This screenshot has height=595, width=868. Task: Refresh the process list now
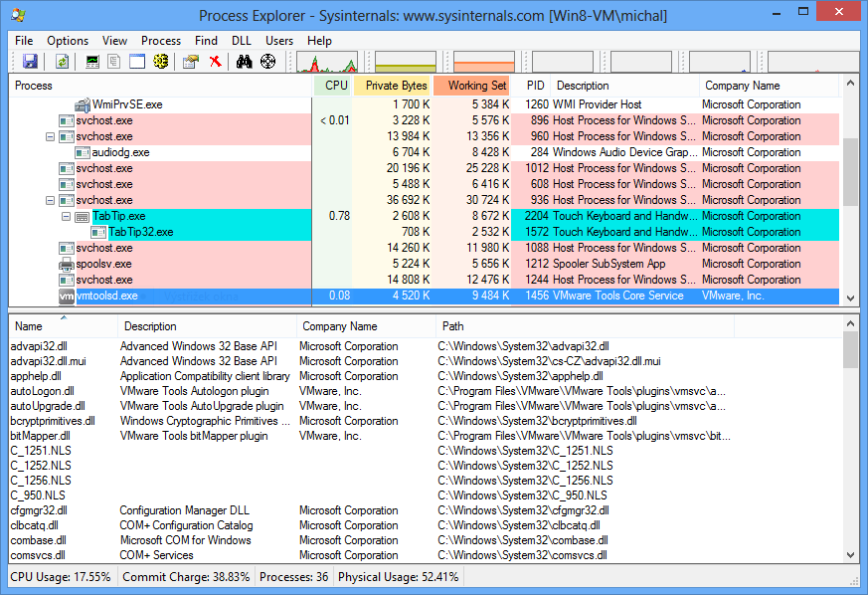point(62,61)
